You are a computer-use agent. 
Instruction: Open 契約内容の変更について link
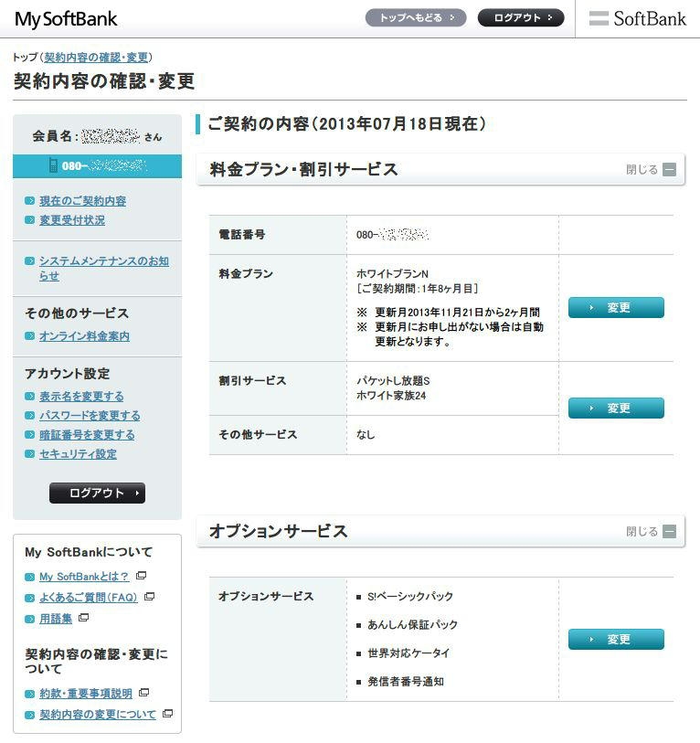(x=98, y=714)
